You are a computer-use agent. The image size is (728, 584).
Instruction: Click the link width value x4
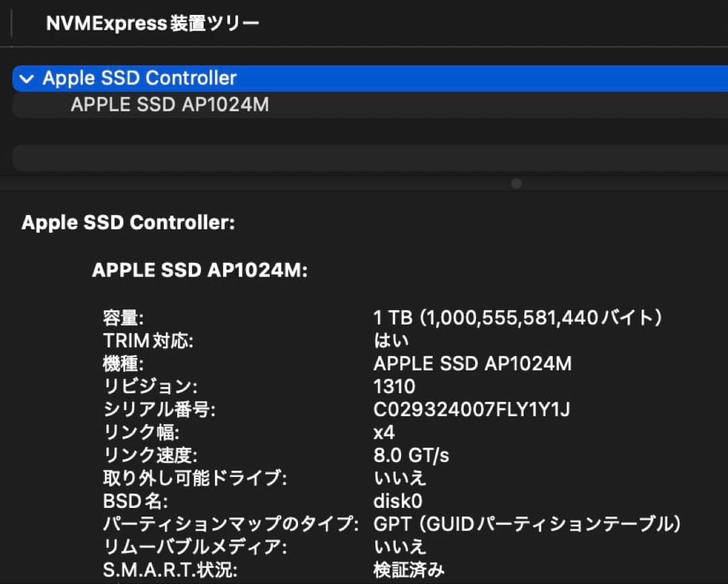click(x=384, y=432)
